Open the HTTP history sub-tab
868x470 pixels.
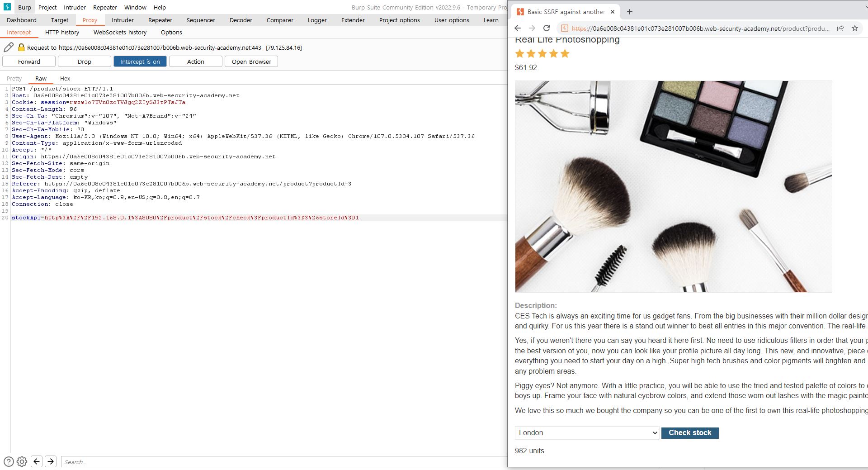[x=62, y=32]
